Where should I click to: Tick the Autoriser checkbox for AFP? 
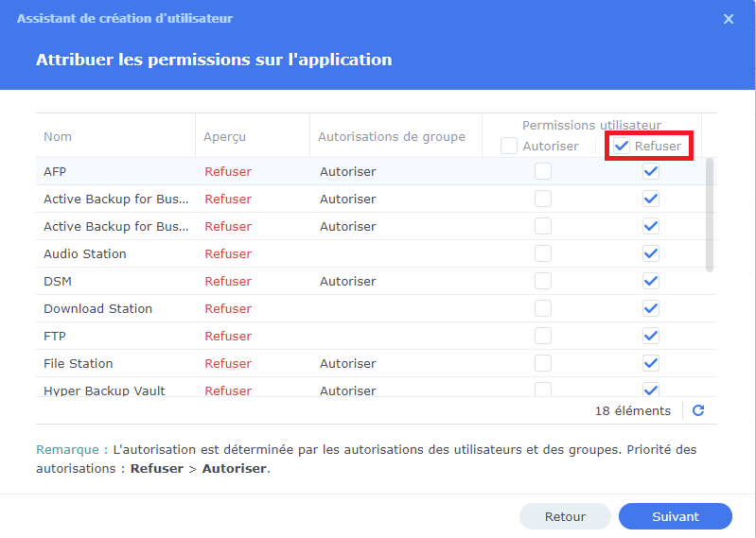click(x=543, y=171)
